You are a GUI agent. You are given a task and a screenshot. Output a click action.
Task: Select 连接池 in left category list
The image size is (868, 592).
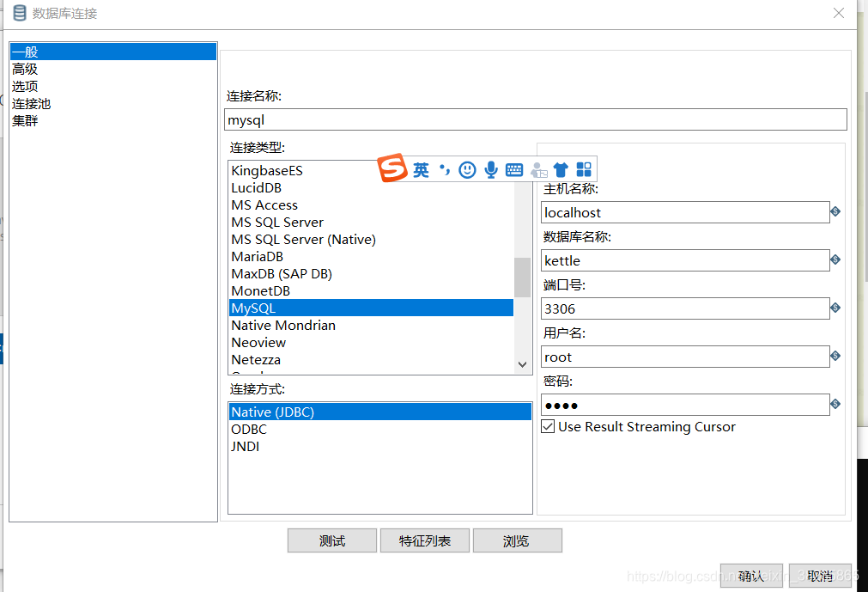click(113, 104)
